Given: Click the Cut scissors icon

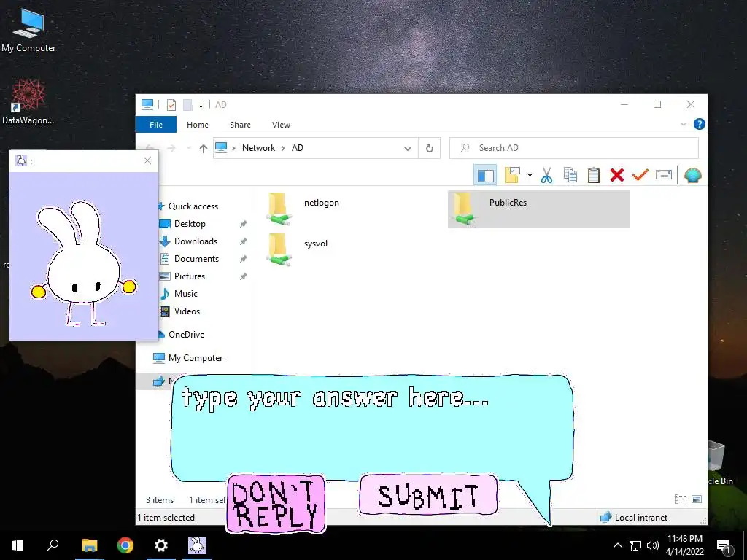Looking at the screenshot, I should [546, 175].
